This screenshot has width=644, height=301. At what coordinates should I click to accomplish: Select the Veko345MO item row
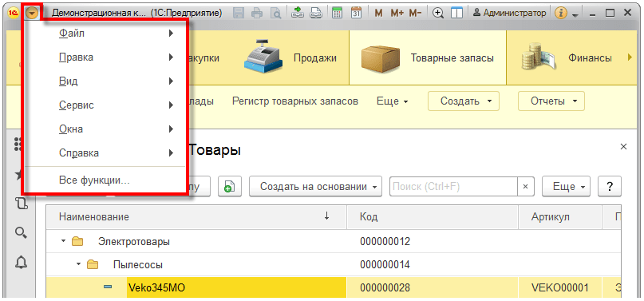(333, 287)
